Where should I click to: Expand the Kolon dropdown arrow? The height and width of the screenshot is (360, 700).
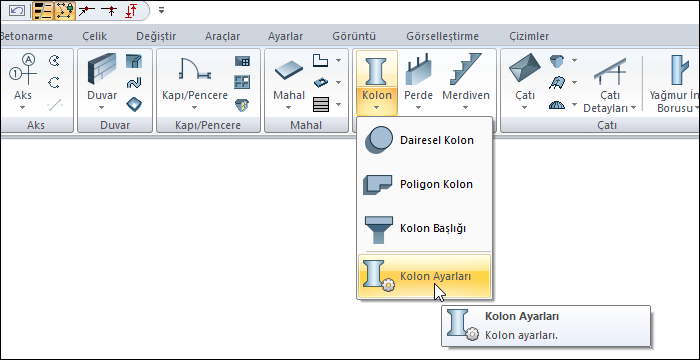pyautogui.click(x=377, y=107)
